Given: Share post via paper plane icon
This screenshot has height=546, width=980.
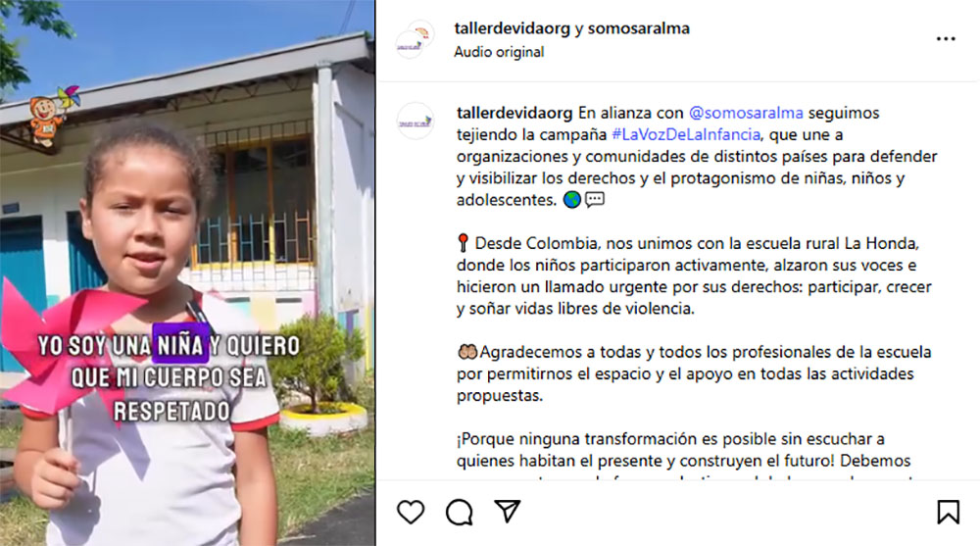Looking at the screenshot, I should tap(508, 511).
